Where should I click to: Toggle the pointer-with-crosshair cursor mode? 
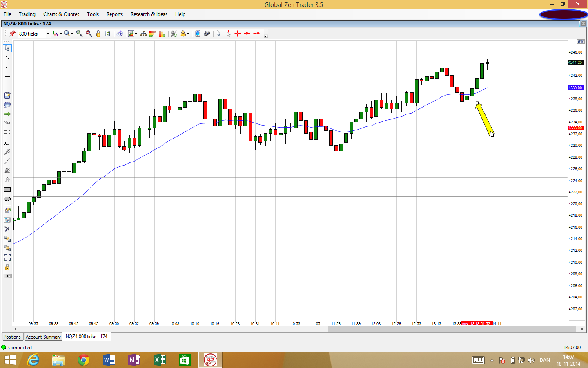click(x=228, y=34)
